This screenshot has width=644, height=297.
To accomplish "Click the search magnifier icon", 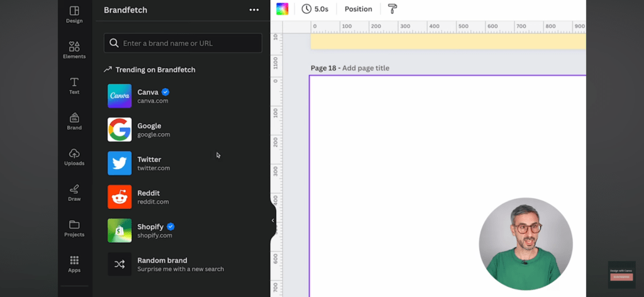I will point(114,43).
